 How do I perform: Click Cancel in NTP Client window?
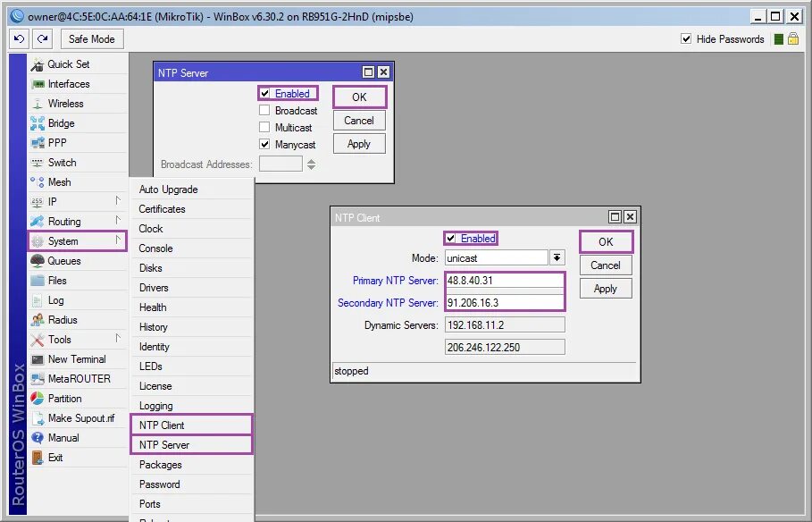click(606, 265)
